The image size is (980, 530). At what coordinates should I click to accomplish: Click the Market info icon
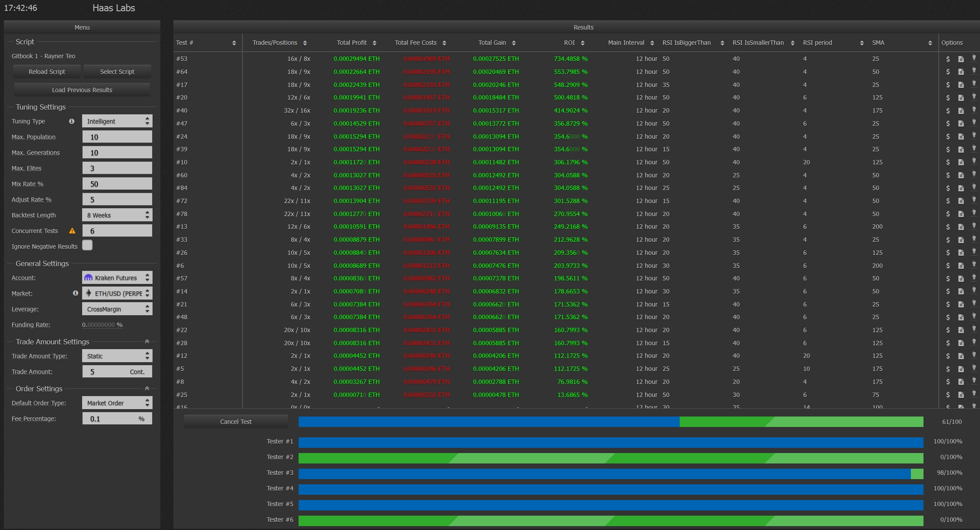[76, 293]
